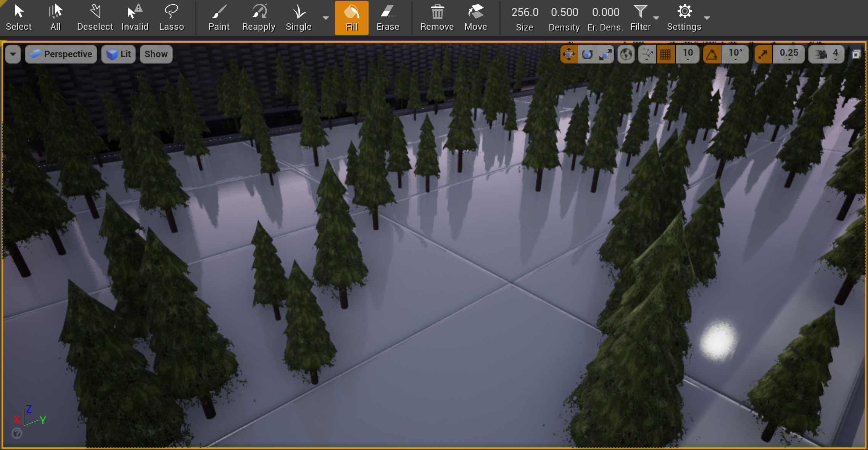The width and height of the screenshot is (868, 450).
Task: Click the Density value field
Action: [564, 12]
